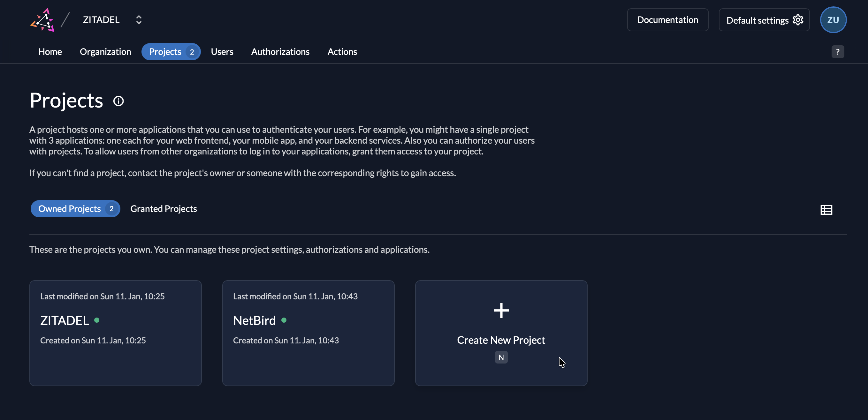Click the Projects tab showing count 2

point(171,51)
